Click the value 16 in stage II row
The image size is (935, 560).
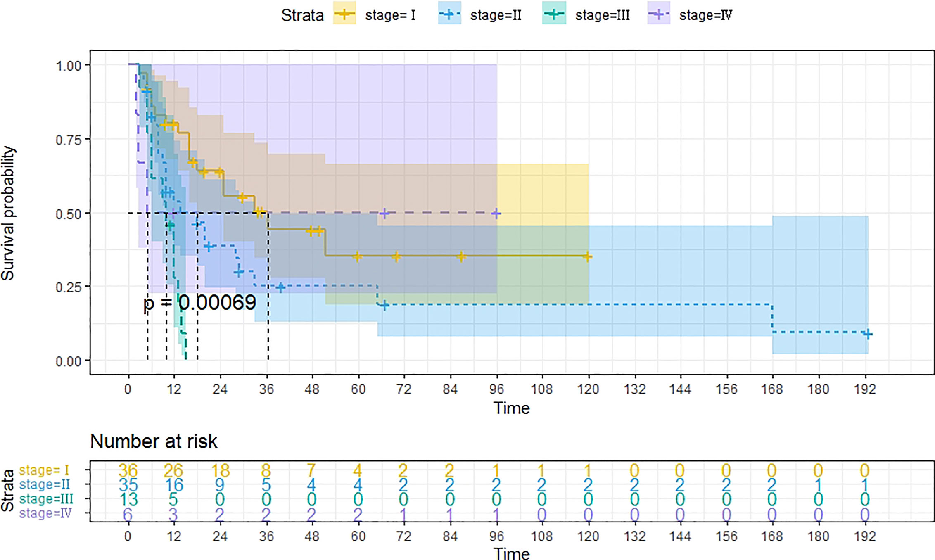pyautogui.click(x=173, y=485)
